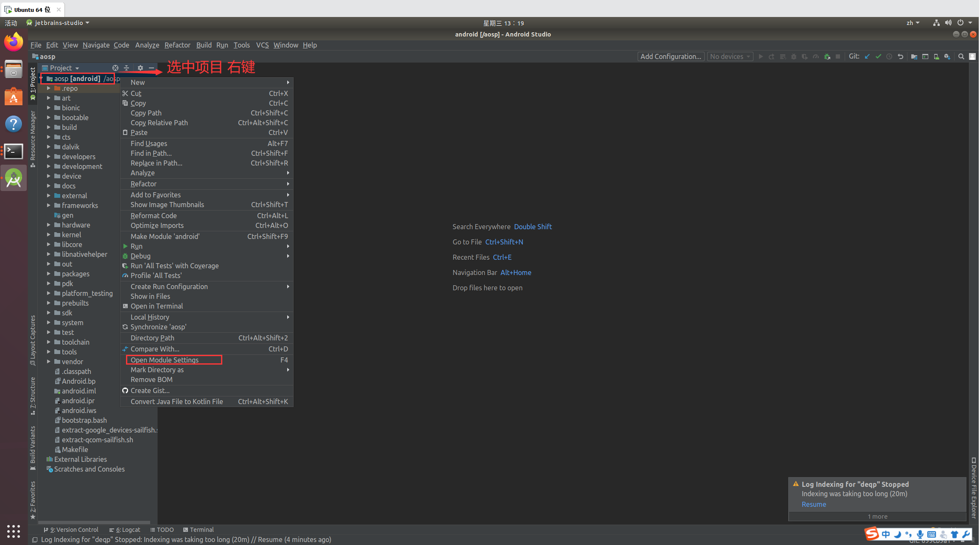Screen dimensions: 980x545
Task: Click the Project panel horizontal scrollbar
Action: (x=94, y=523)
